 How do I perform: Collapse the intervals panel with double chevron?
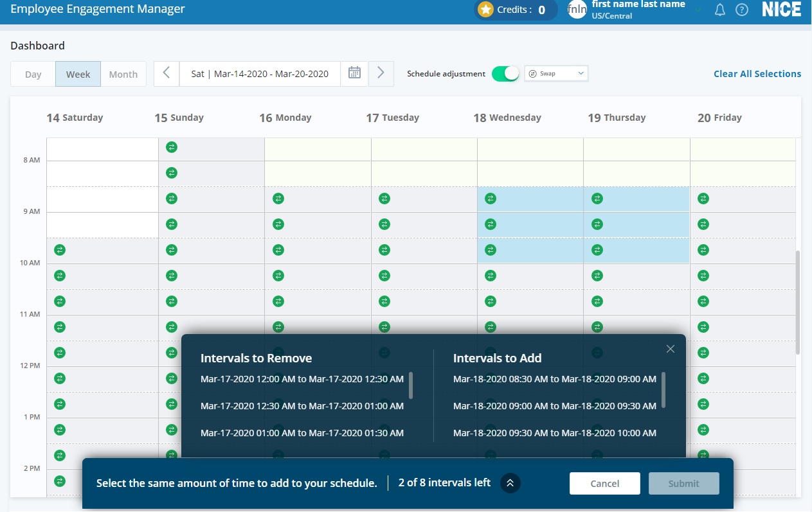[x=510, y=483]
